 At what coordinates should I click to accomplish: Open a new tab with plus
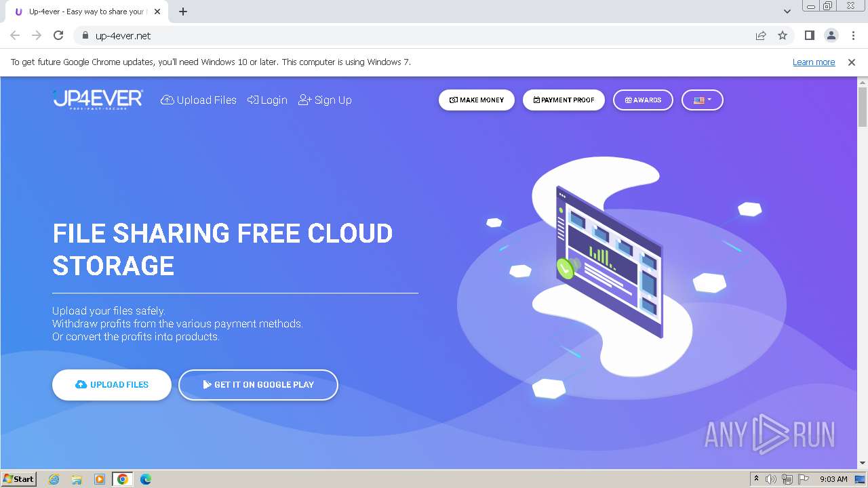click(x=183, y=12)
